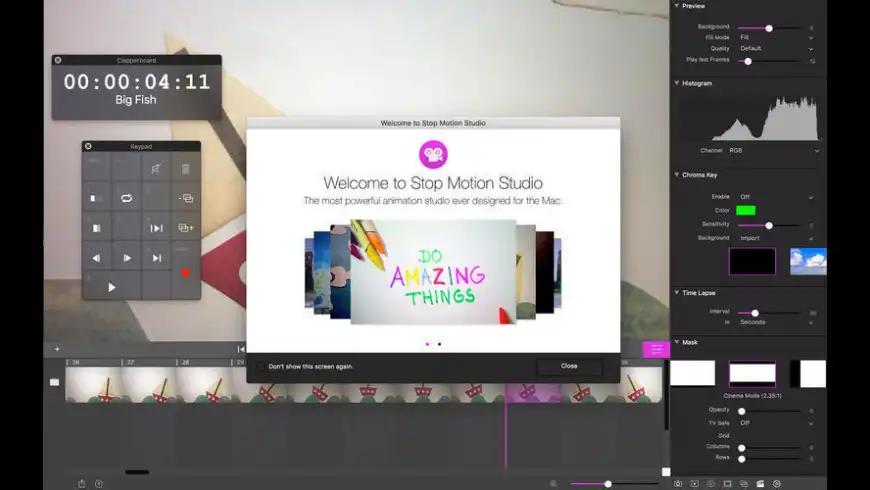This screenshot has height=490, width=870.
Task: Select the Cinema Mode mask thumbnail
Action: click(752, 373)
